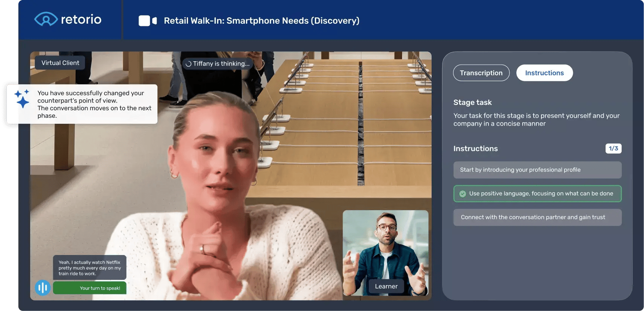
Task: Select the Learner webcam video thumbnail
Action: tap(385, 248)
